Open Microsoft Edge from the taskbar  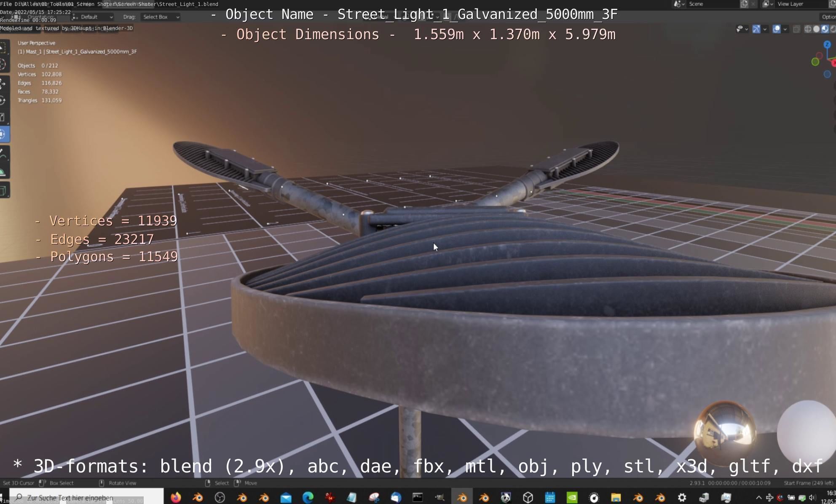pyautogui.click(x=308, y=498)
